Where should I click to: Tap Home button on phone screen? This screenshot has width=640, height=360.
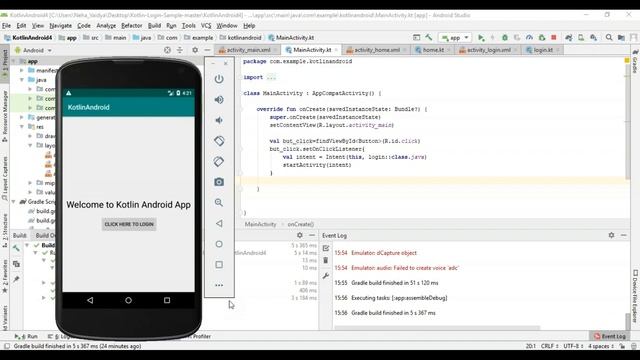[129, 300]
